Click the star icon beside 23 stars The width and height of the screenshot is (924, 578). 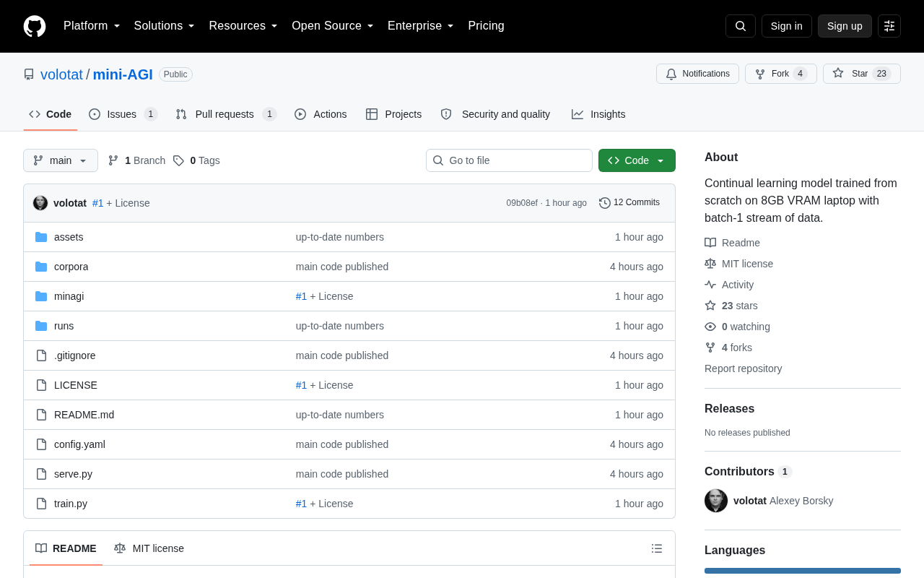tap(710, 306)
